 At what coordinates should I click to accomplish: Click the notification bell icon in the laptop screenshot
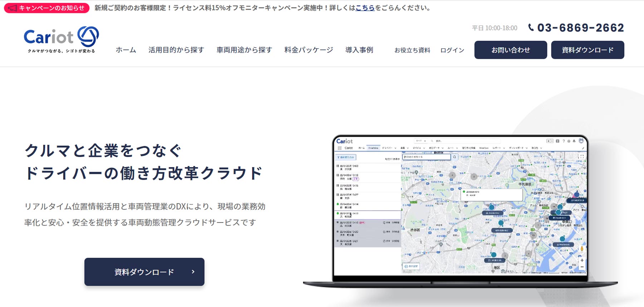point(574,141)
